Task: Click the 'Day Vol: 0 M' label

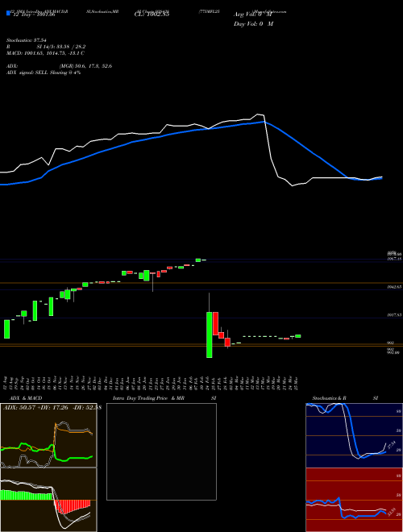Action: click(x=254, y=24)
